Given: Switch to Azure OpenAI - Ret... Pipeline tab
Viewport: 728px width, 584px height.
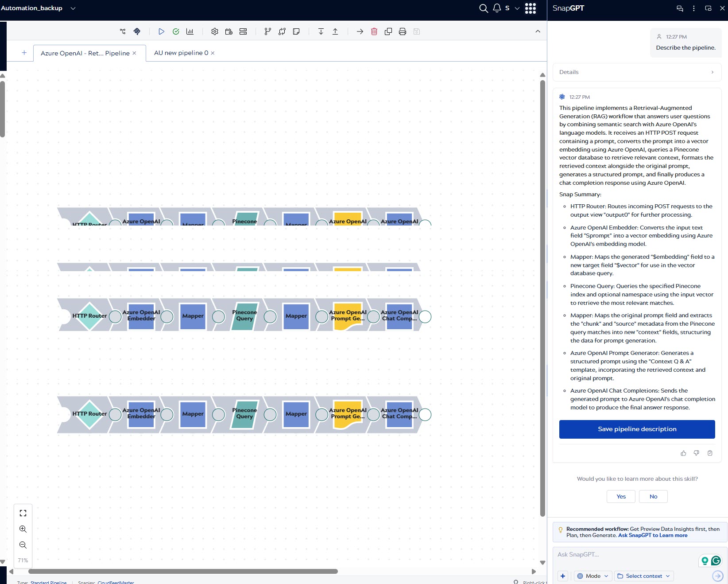Looking at the screenshot, I should tap(85, 53).
